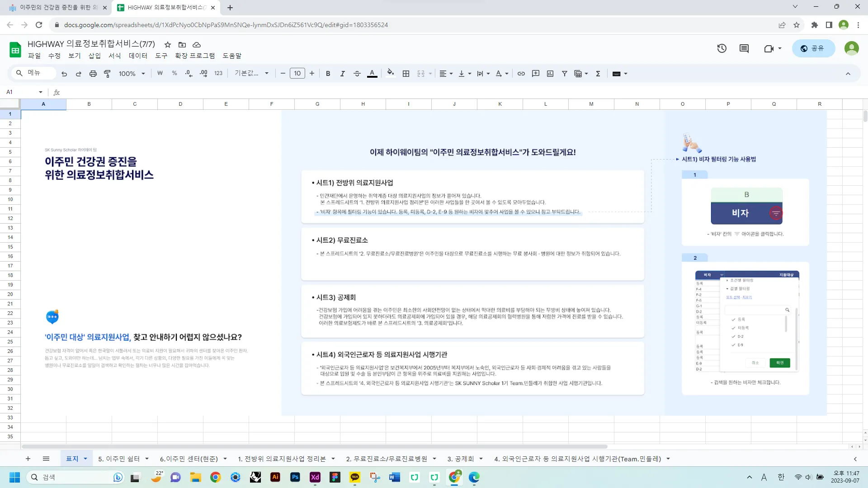Open the text color picker
Viewport: 868px width, 488px height.
372,74
